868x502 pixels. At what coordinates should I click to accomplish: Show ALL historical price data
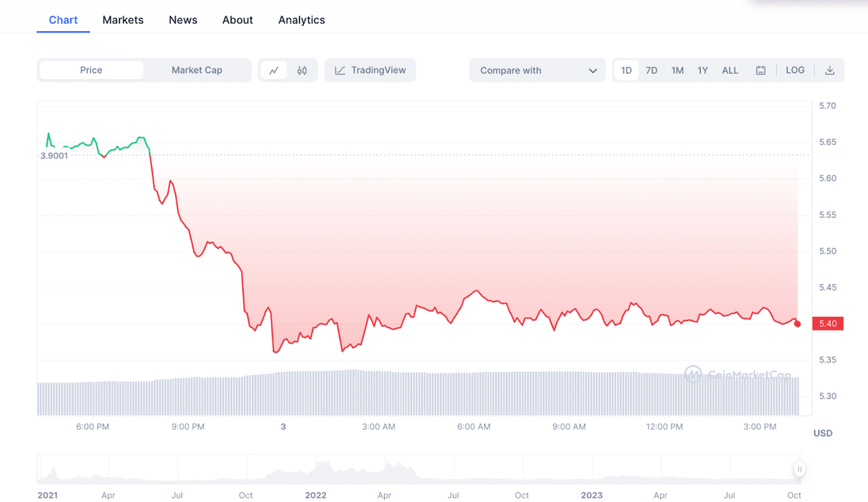click(730, 70)
